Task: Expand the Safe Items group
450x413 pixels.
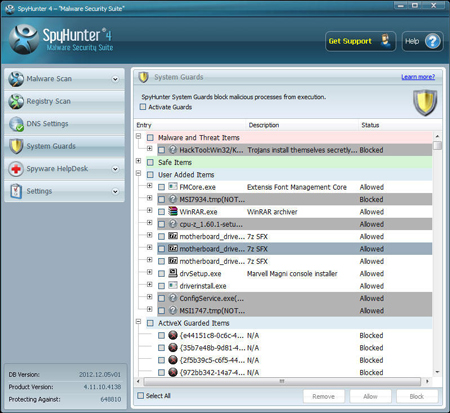Action: coord(139,161)
